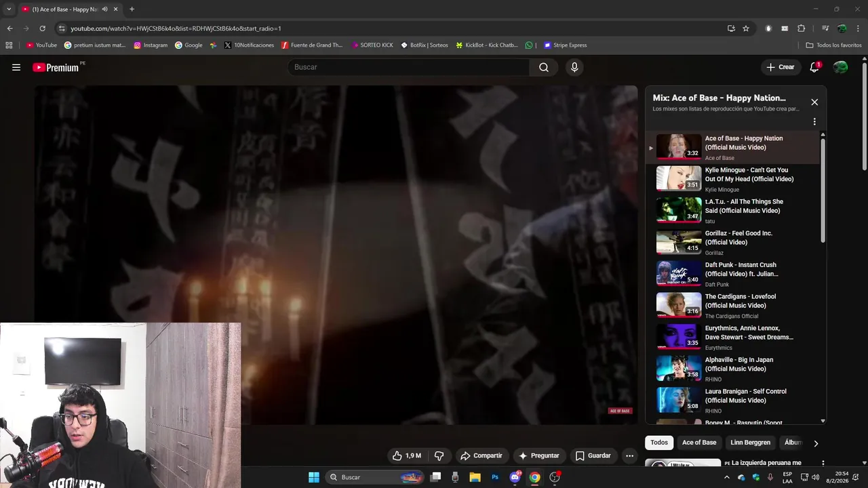
Task: Open the Mix playlist options menu
Action: point(814,122)
